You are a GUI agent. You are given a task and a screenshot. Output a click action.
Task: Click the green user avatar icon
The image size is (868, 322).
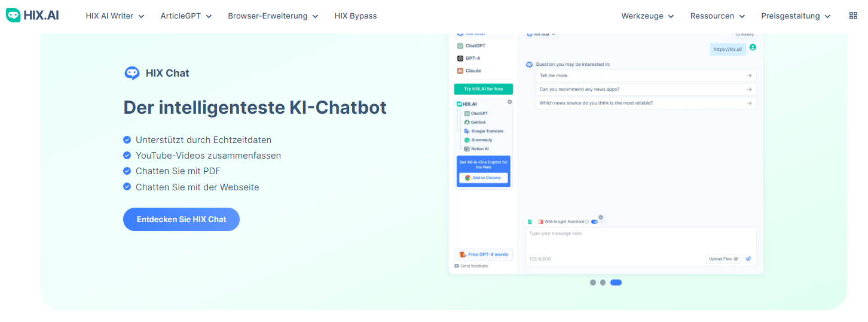coord(753,47)
